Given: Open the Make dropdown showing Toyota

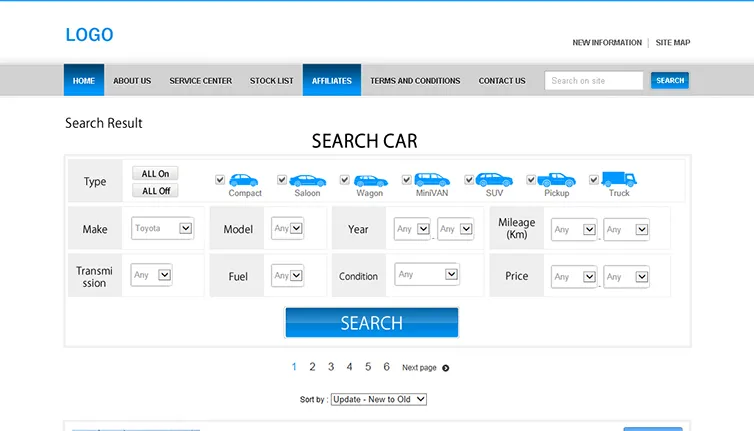Looking at the screenshot, I should pyautogui.click(x=162, y=228).
